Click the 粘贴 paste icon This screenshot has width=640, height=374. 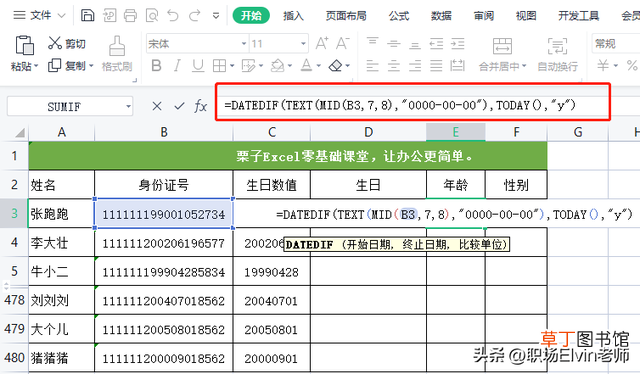24,45
